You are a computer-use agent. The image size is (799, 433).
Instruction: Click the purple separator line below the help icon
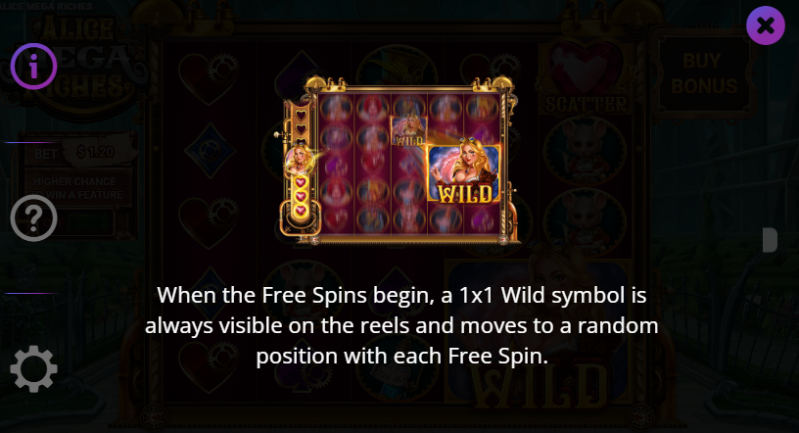[33, 294]
